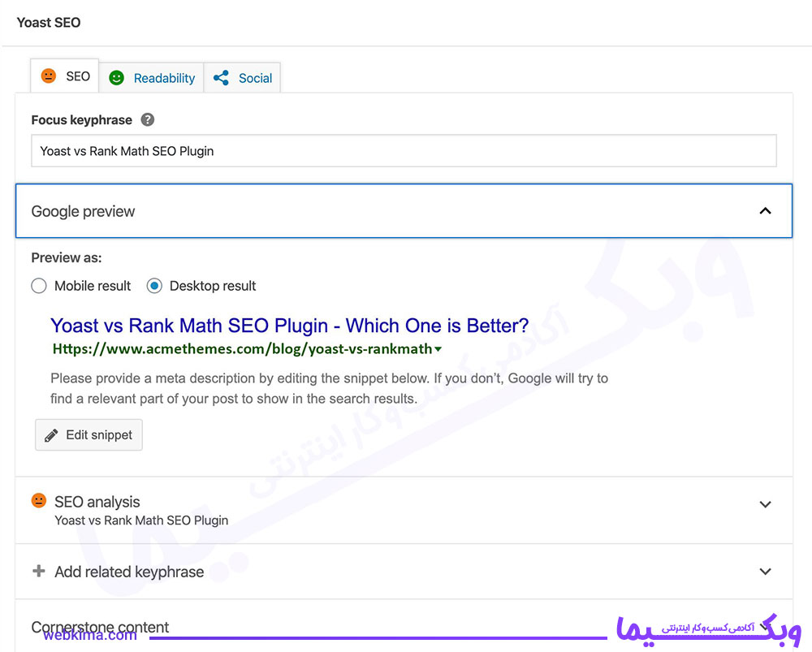
Task: Click the 'Yoast SEO' panel heading
Action: pyautogui.click(x=49, y=22)
